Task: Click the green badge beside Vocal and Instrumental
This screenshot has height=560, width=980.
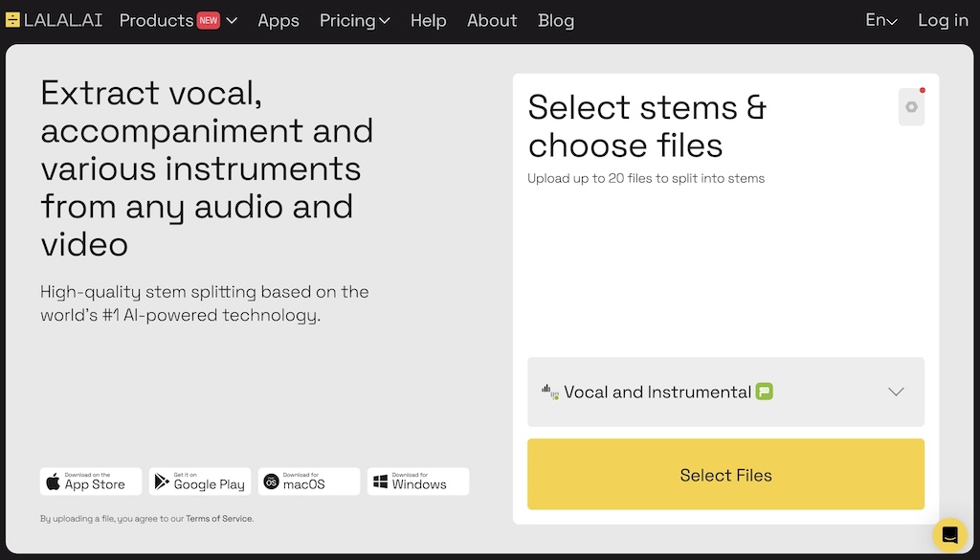Action: [764, 392]
